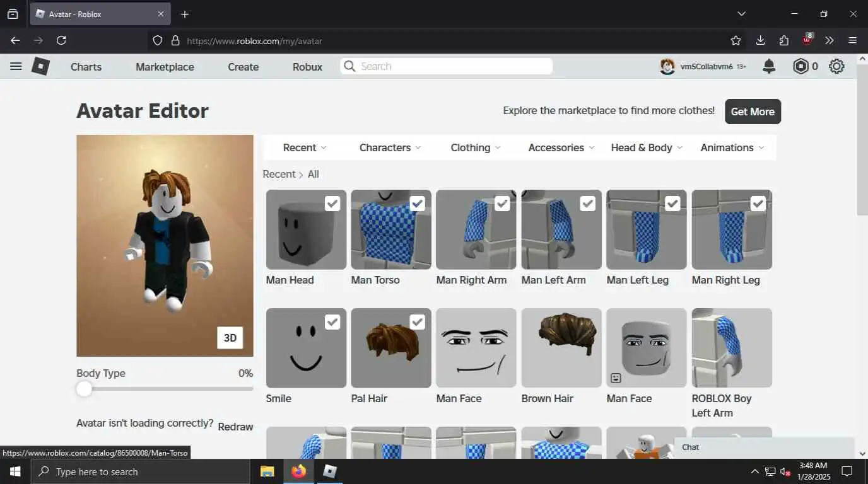Click the muted volume tray icon
868x484 pixels.
785,471
